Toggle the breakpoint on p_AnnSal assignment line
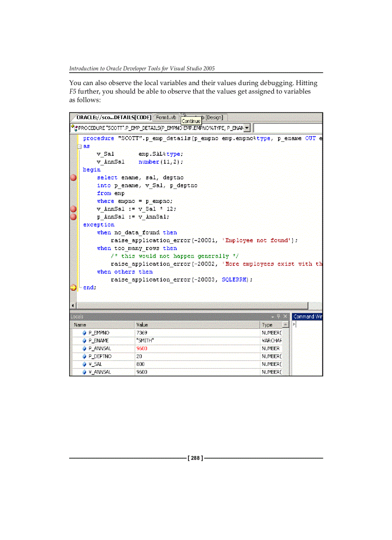The width and height of the screenshot is (392, 540). point(73,216)
